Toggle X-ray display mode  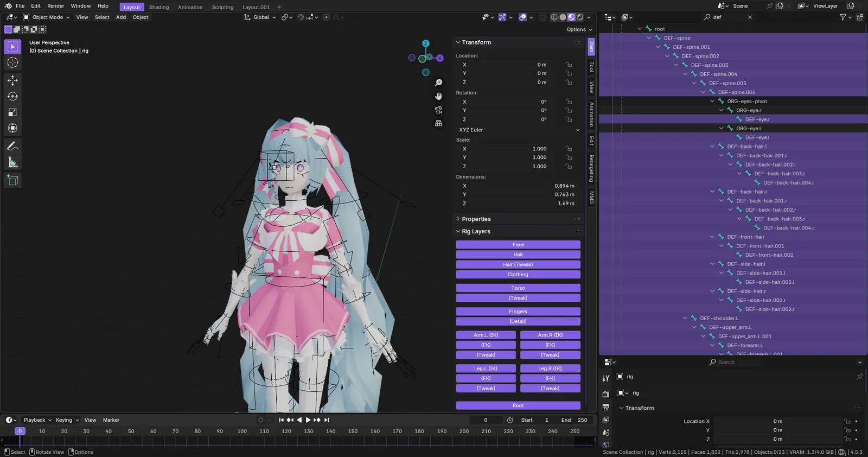(x=542, y=17)
